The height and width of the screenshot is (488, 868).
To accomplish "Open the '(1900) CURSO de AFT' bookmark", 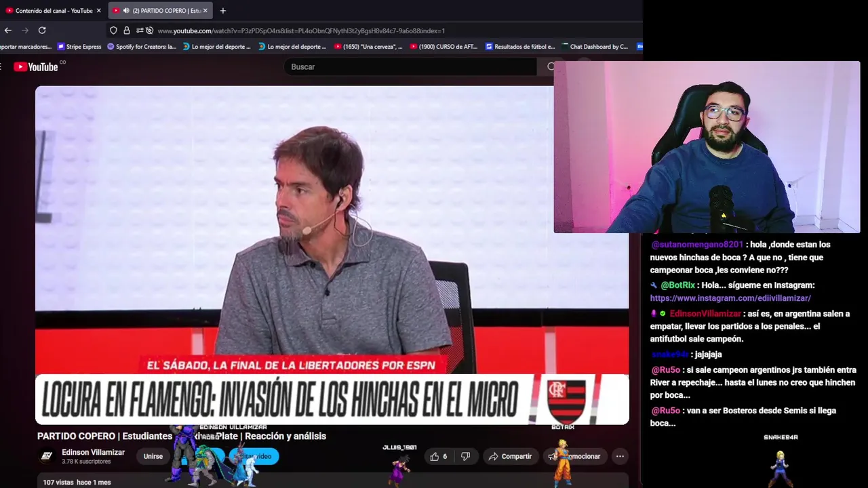I will click(444, 47).
